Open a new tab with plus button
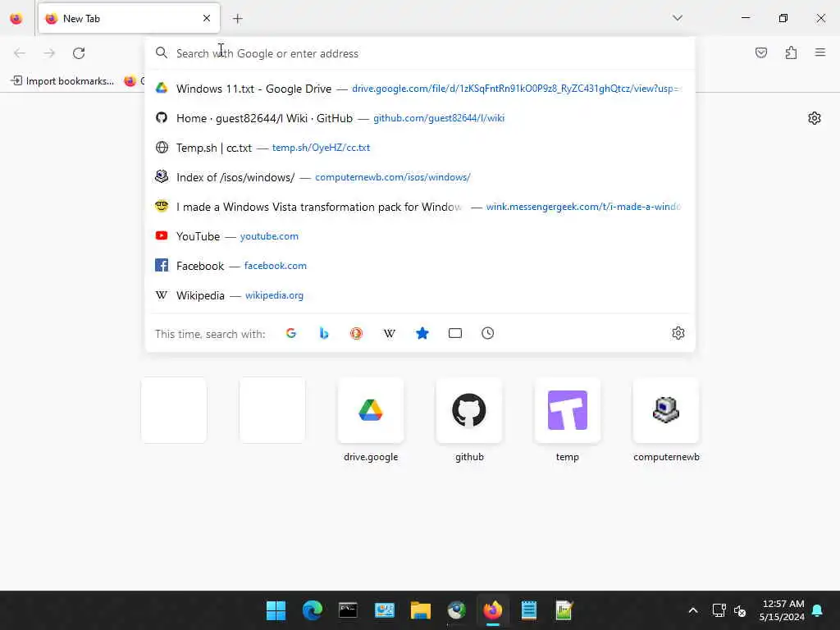The image size is (840, 630). (237, 19)
